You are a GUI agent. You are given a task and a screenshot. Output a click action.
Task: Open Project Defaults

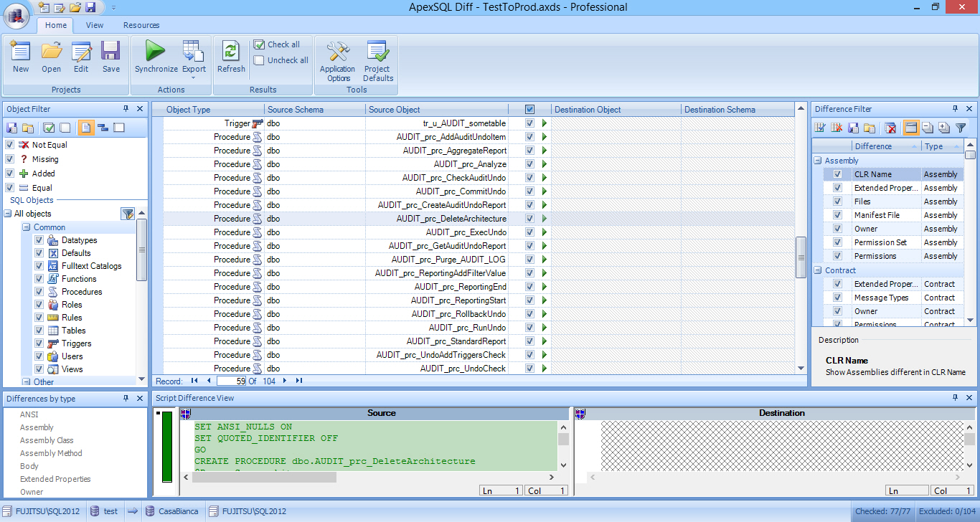[378, 62]
